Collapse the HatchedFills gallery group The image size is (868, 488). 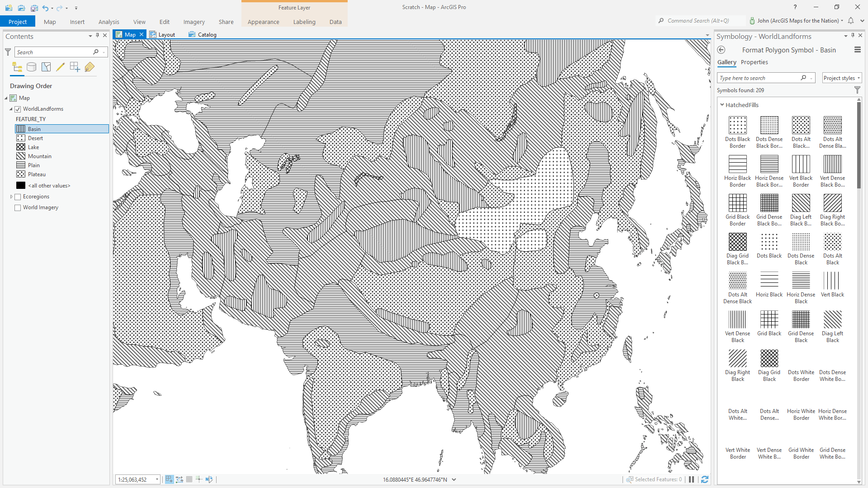[x=722, y=105]
